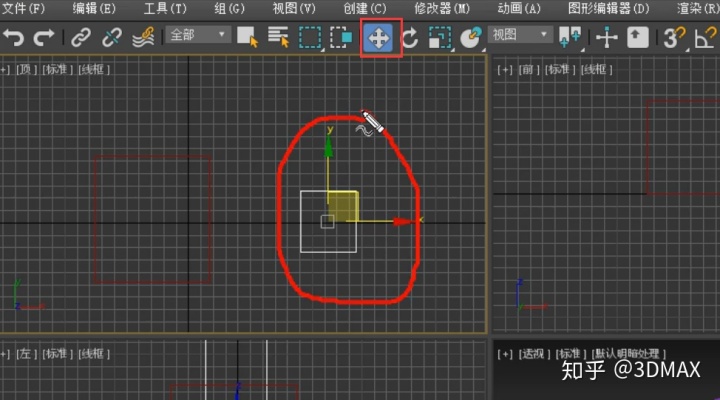The width and height of the screenshot is (720, 400).
Task: Click the Redo arrow icon
Action: coord(44,37)
